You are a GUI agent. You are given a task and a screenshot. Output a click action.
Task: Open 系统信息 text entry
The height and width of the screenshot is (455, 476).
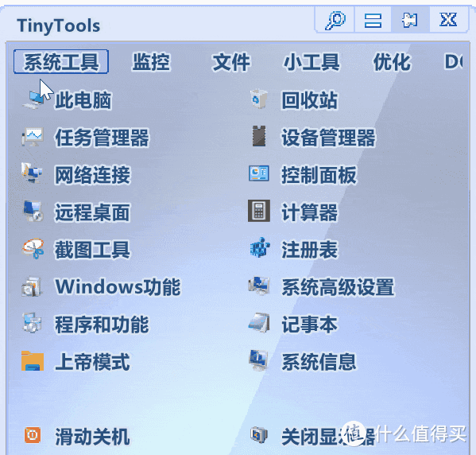(x=319, y=362)
